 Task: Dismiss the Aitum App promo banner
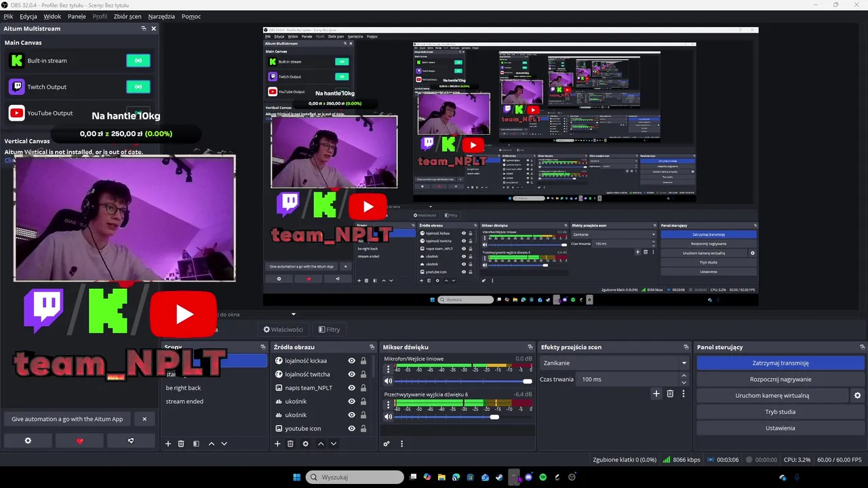click(x=144, y=419)
